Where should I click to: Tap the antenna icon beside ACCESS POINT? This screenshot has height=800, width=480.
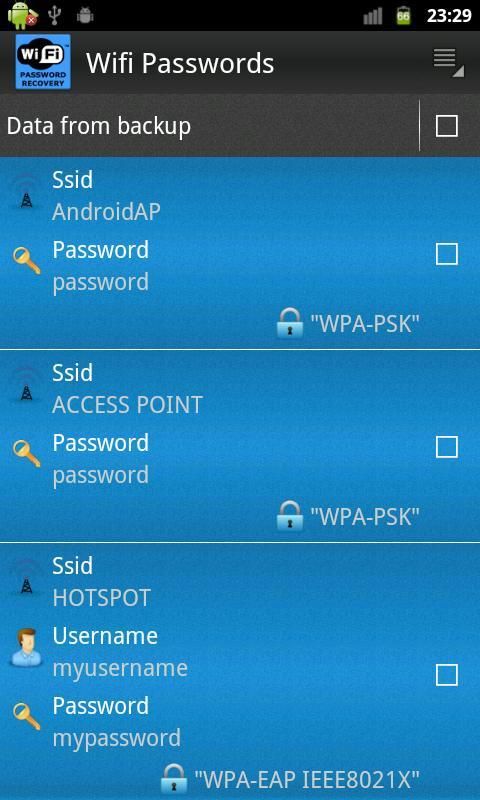[x=27, y=384]
